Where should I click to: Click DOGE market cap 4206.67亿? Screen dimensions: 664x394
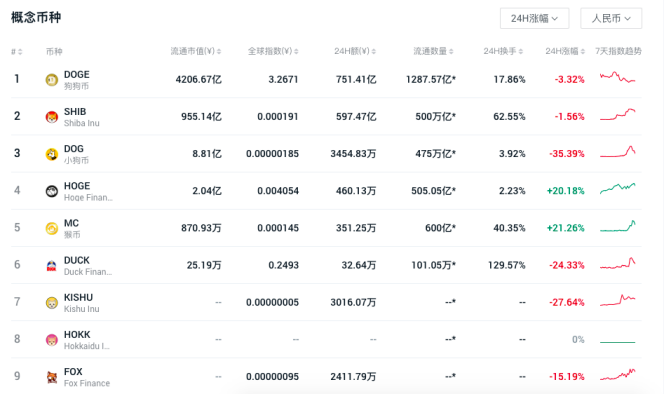click(199, 79)
